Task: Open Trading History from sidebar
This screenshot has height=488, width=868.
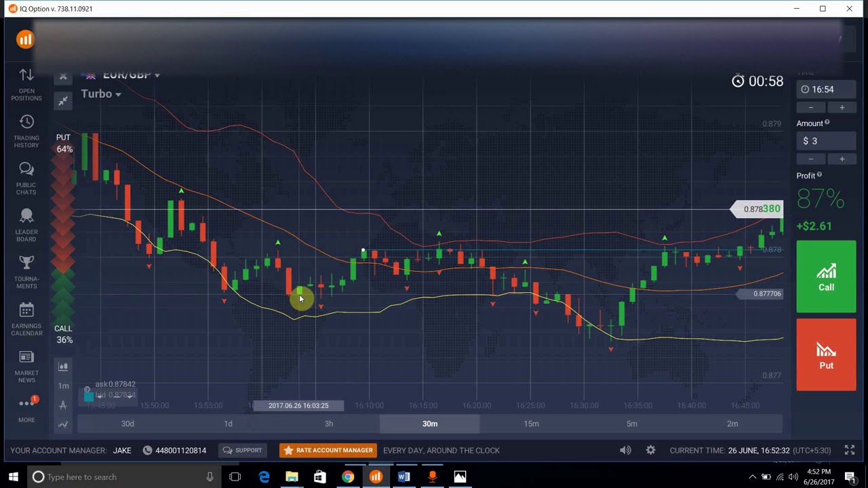Action: [26, 131]
